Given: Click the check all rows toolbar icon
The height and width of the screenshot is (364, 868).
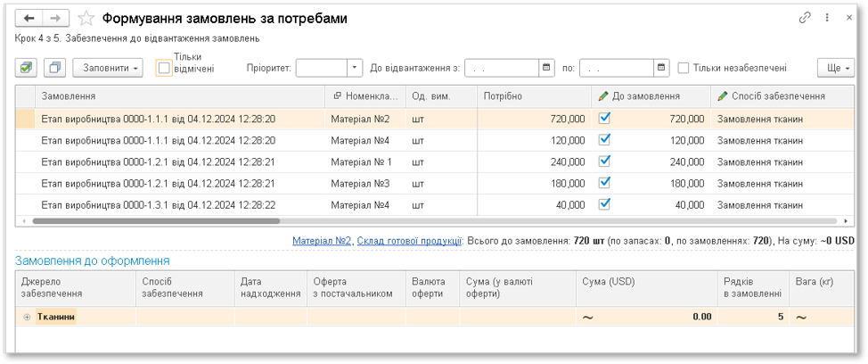Looking at the screenshot, I should click(x=28, y=68).
